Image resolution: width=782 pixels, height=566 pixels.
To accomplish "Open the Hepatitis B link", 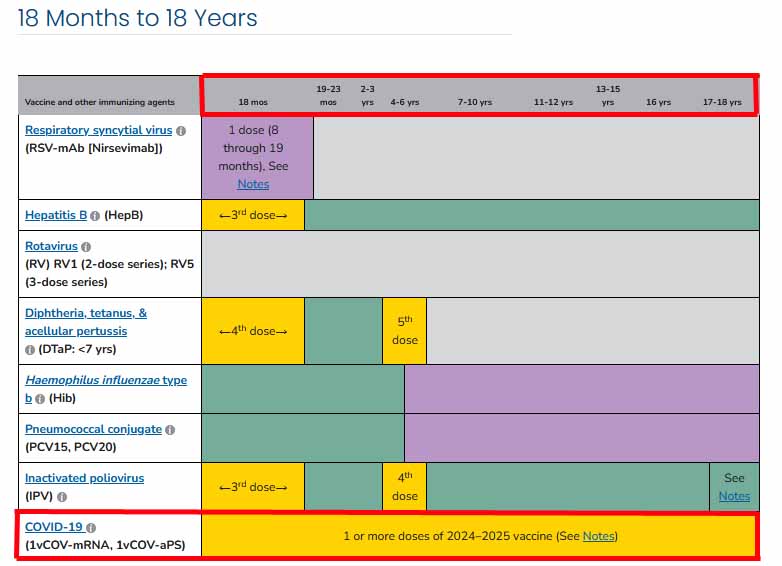I will pyautogui.click(x=56, y=215).
